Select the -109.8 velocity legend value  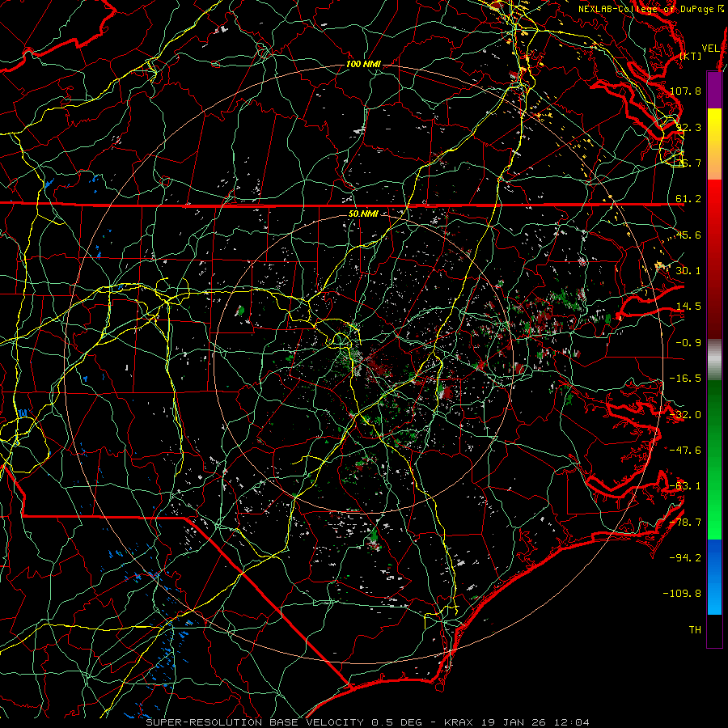[682, 594]
